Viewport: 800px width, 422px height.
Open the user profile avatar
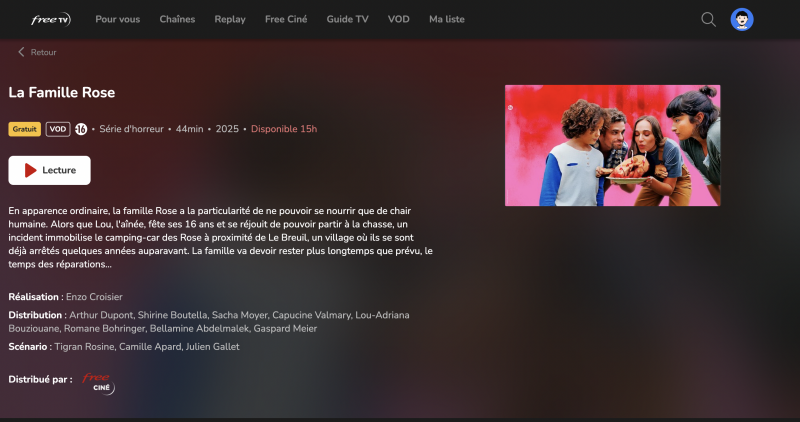[x=742, y=19]
